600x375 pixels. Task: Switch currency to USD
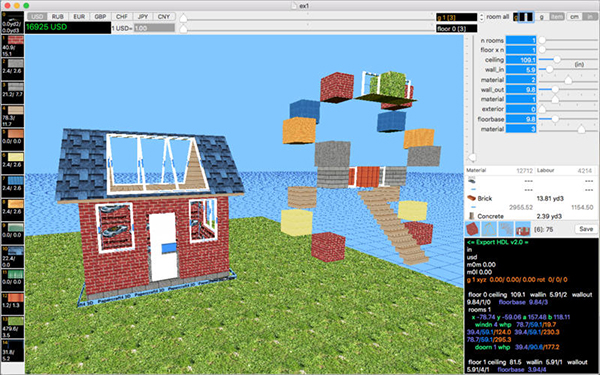pos(37,16)
